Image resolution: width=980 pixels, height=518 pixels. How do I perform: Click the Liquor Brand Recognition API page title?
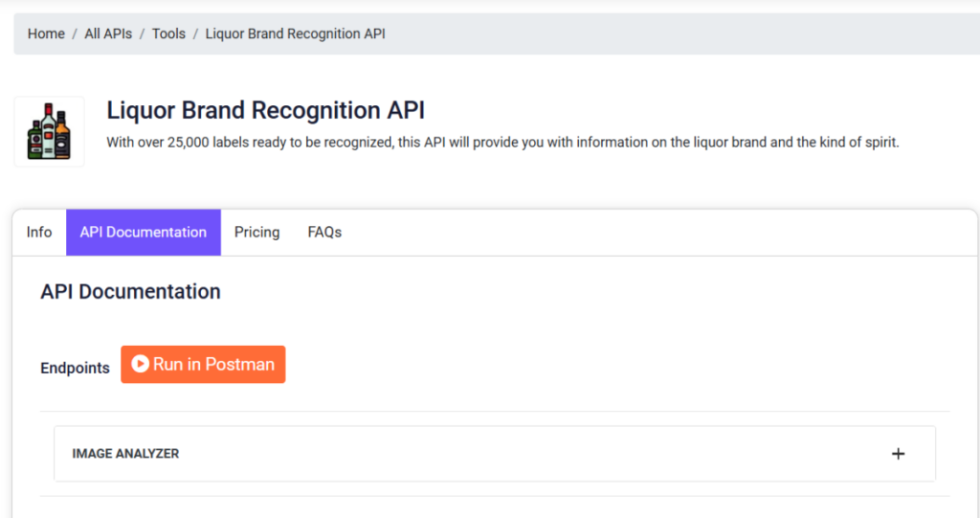click(266, 110)
